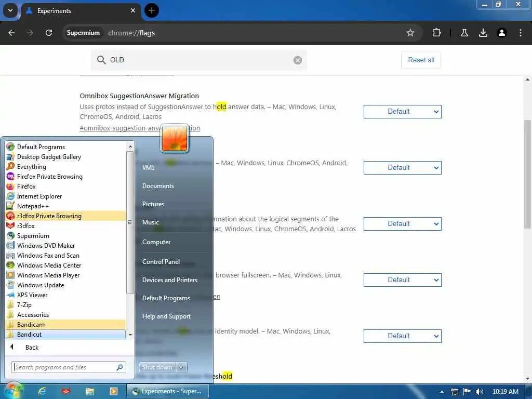
Task: Click the user account flower picture
Action: coord(175,138)
